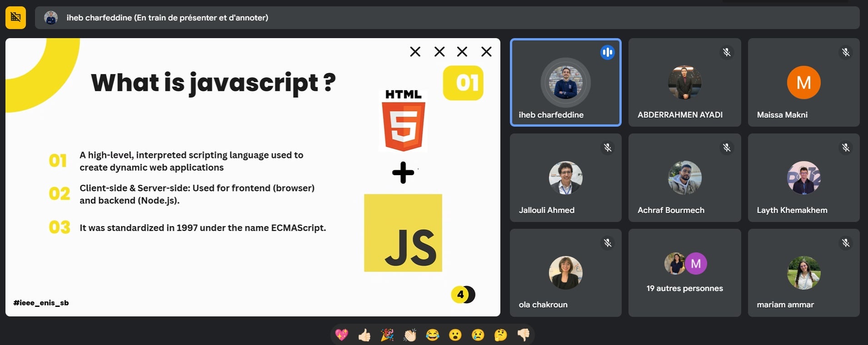The height and width of the screenshot is (345, 868).
Task: Send the thinking face reaction
Action: click(x=500, y=335)
